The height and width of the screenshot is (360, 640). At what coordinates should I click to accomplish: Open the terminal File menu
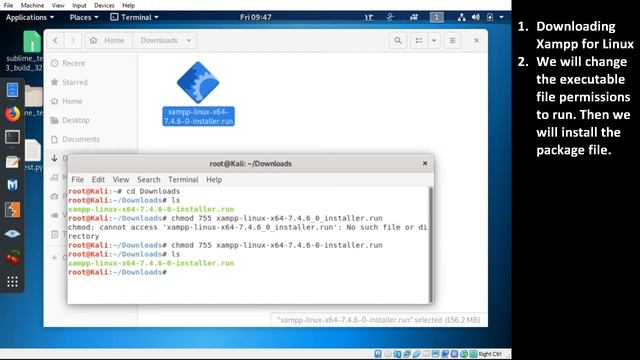77,180
